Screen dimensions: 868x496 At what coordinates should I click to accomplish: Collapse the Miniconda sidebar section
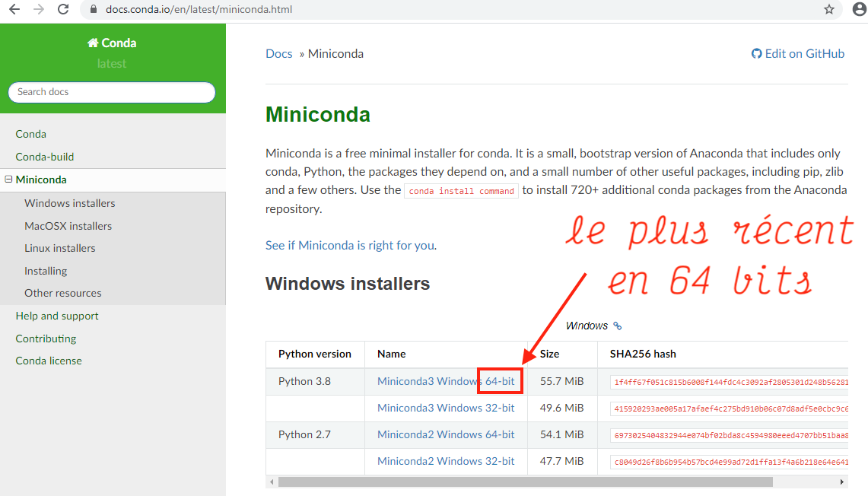8,180
